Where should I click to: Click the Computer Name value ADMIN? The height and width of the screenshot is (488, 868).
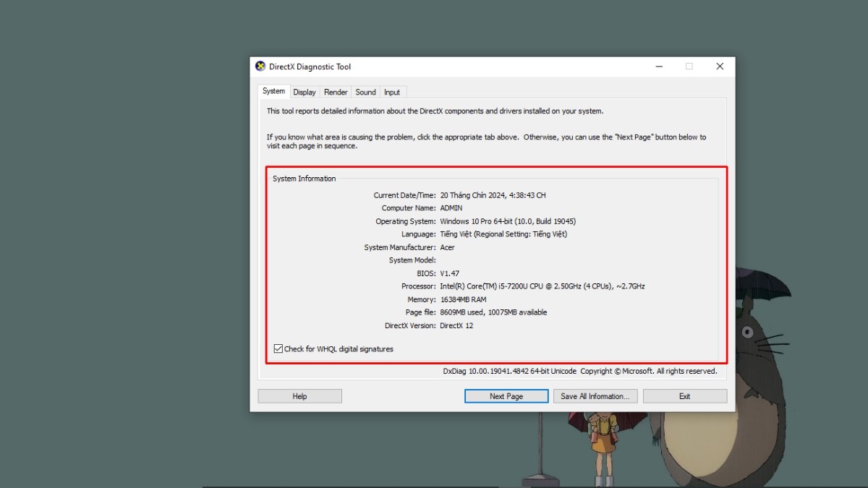pos(451,208)
